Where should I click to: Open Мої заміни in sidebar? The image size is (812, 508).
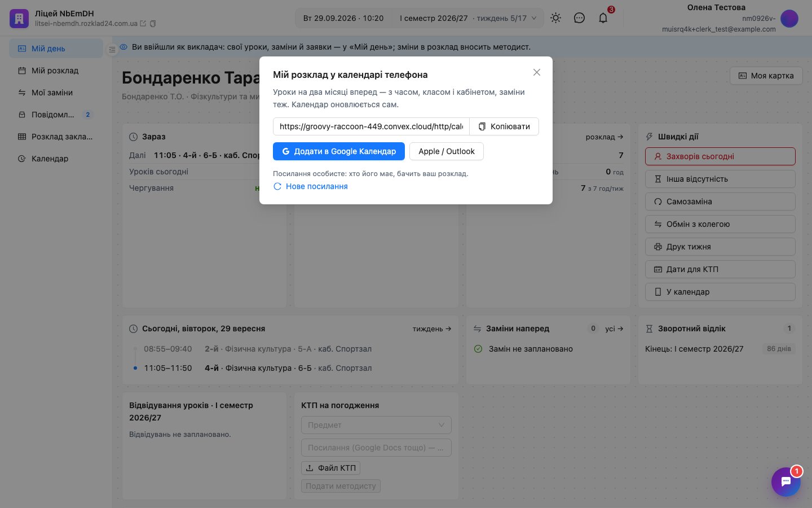click(x=56, y=93)
